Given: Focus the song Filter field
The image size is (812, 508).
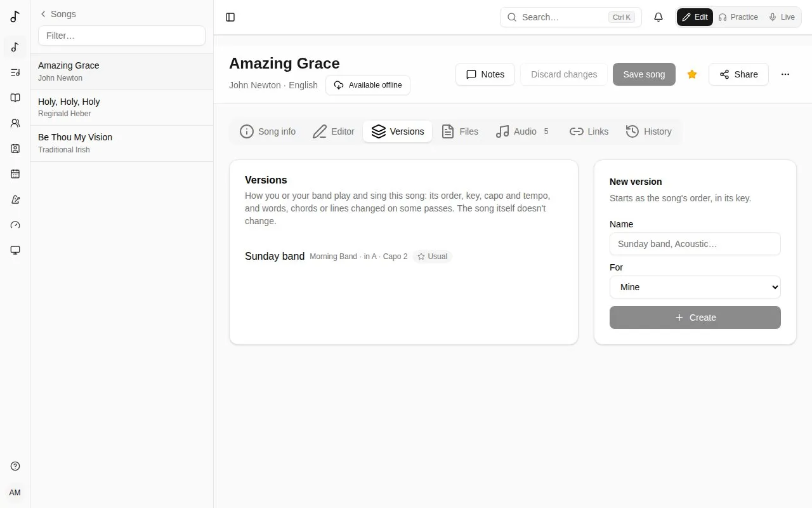Looking at the screenshot, I should 122,36.
